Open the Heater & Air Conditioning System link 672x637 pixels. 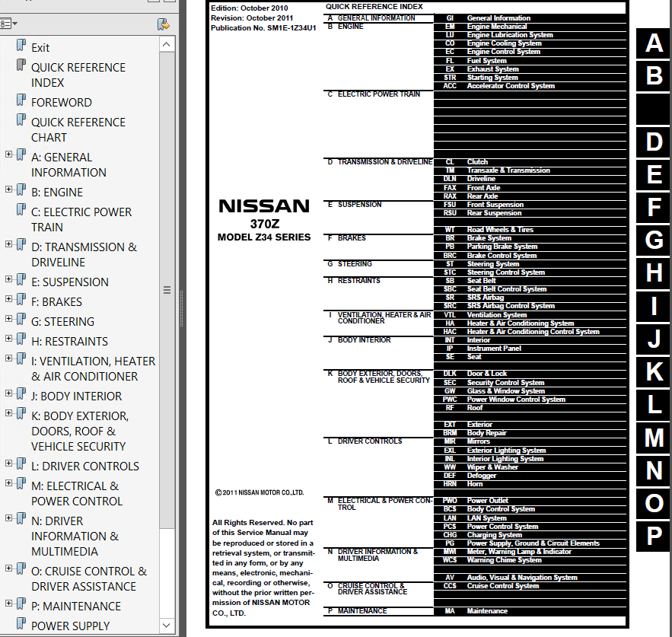coord(521,323)
